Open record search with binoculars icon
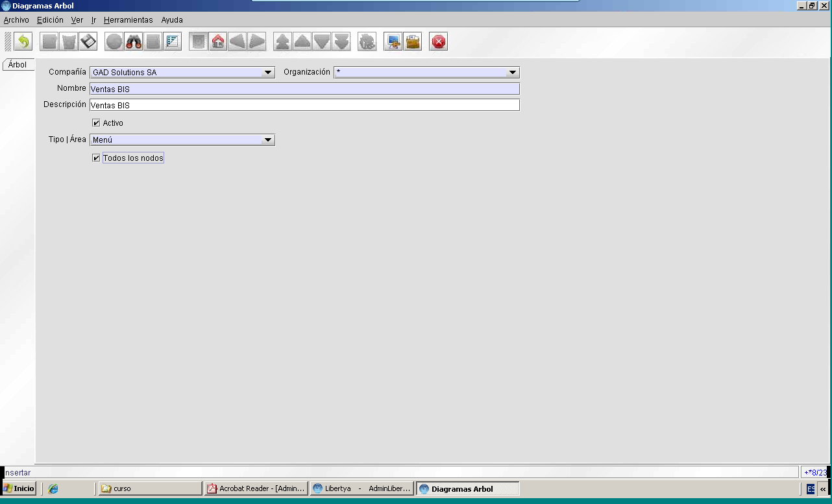 coord(134,42)
